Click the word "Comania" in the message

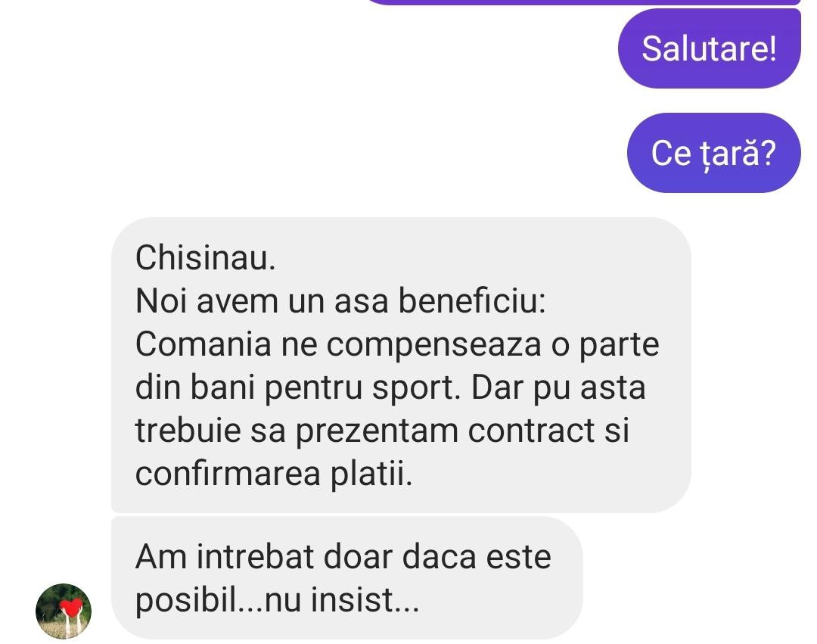click(203, 344)
